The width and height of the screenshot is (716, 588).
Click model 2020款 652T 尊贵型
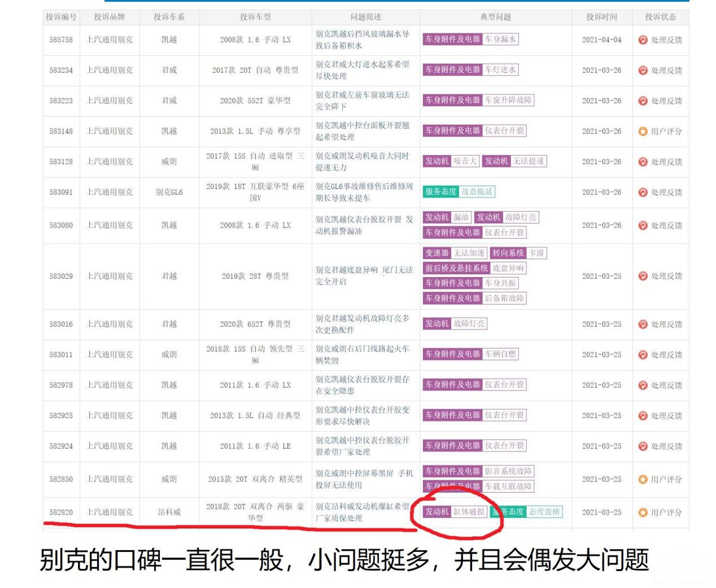(255, 324)
